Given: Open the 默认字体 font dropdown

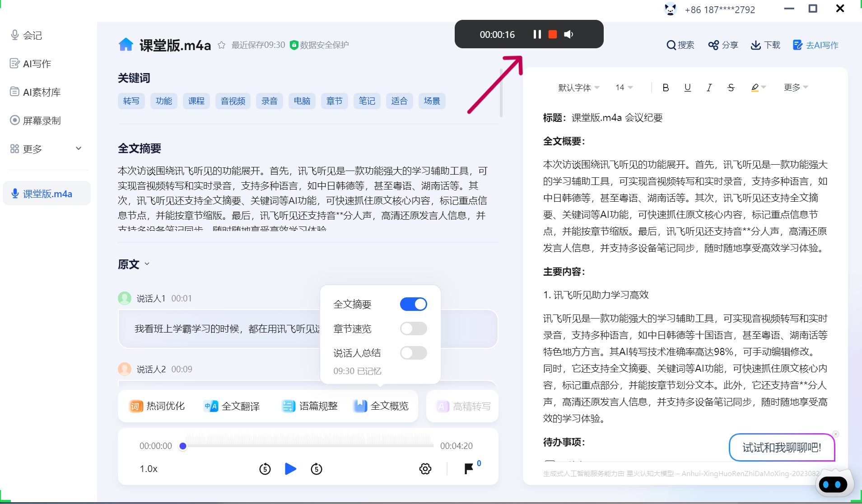Looking at the screenshot, I should tap(578, 88).
